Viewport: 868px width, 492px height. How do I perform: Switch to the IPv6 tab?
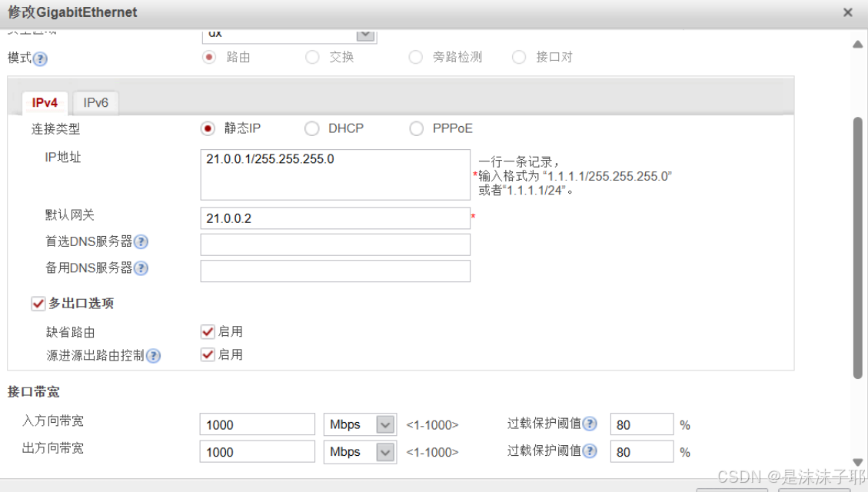click(x=96, y=103)
